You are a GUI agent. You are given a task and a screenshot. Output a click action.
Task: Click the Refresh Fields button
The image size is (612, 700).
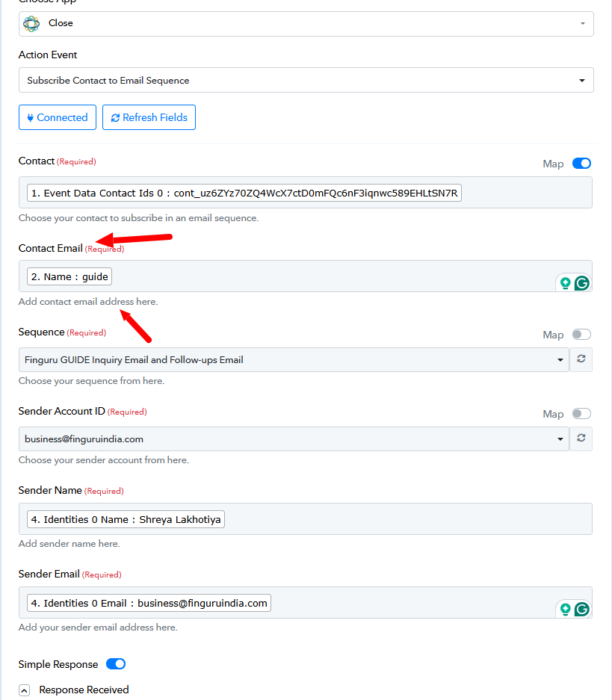[x=149, y=117]
